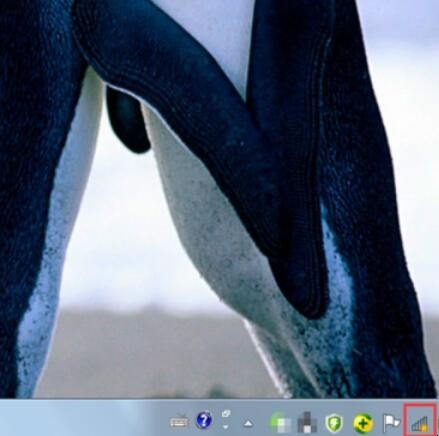Click the green shield lightning icon

click(334, 423)
